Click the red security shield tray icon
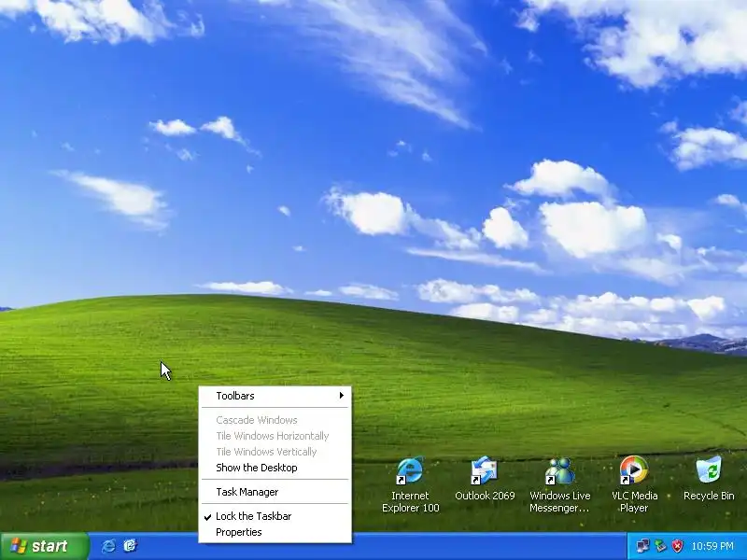This screenshot has width=747, height=560. pyautogui.click(x=677, y=546)
